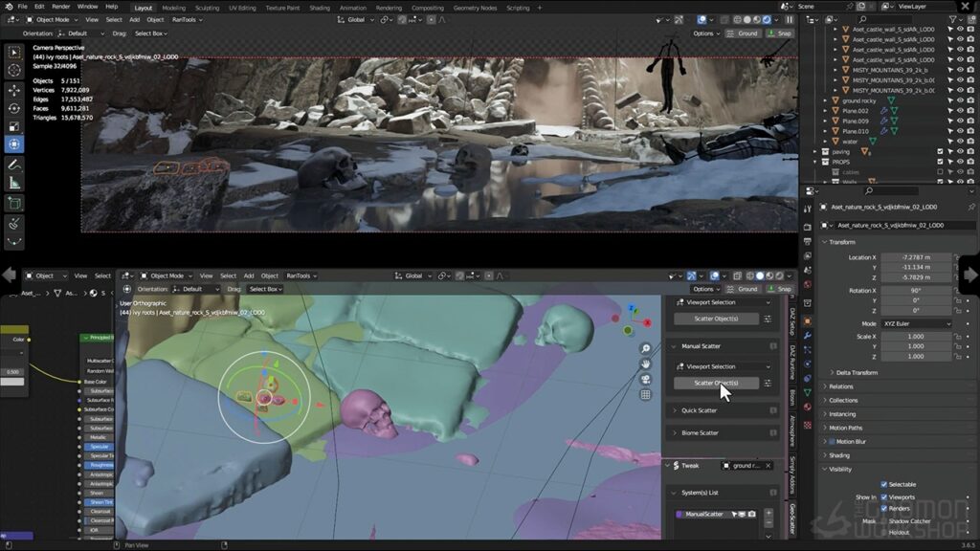Adjust the 0.500 value slider in node editor

click(x=11, y=372)
